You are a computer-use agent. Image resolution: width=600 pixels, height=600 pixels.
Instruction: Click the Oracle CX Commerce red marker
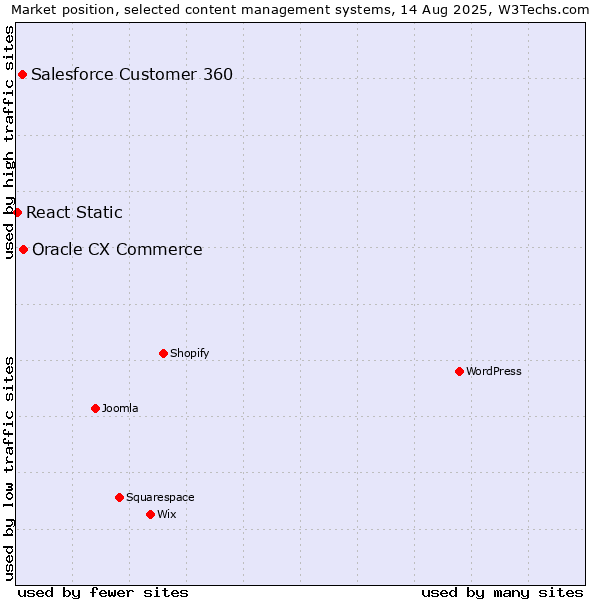pyautogui.click(x=24, y=249)
